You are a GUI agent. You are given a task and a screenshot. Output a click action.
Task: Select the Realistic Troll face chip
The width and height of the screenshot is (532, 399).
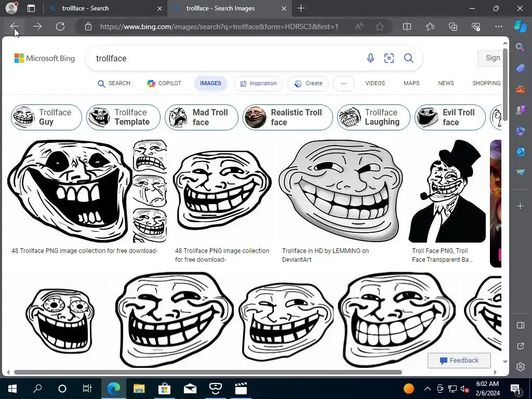(288, 117)
